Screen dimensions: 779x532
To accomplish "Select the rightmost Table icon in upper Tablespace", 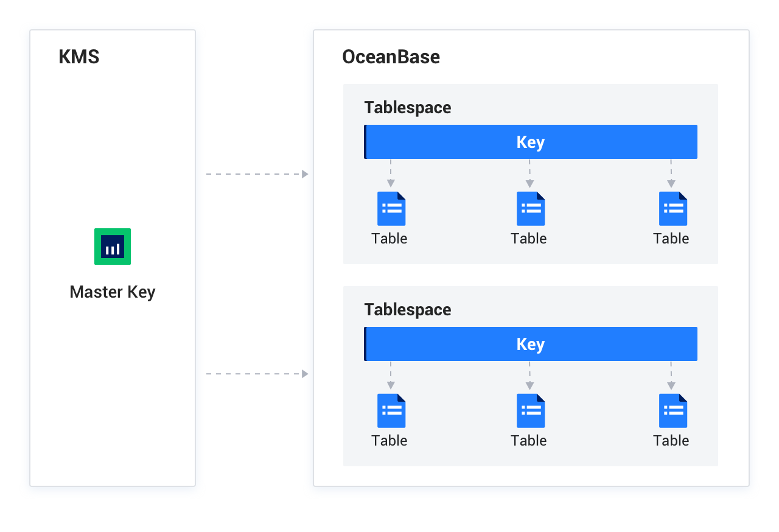I will pos(672,208).
